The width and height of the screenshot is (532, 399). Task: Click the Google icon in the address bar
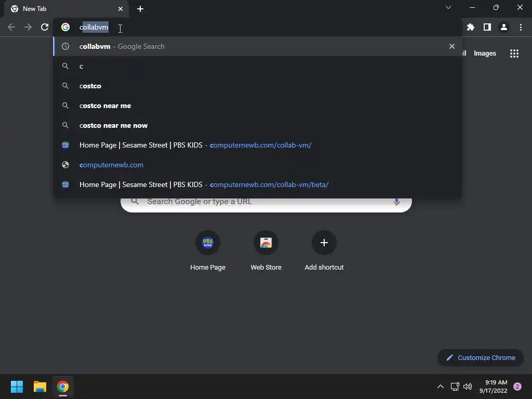click(x=65, y=27)
